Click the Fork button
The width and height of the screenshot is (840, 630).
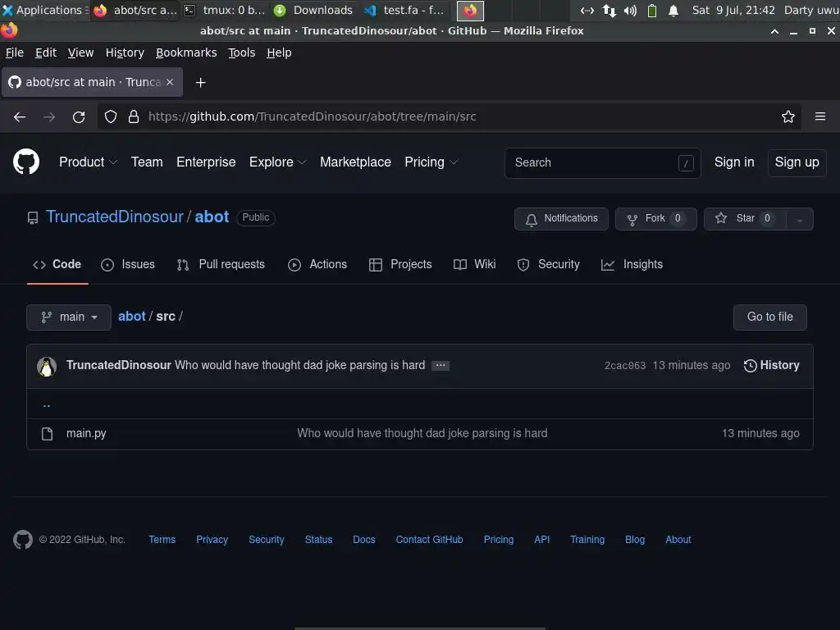pos(655,218)
